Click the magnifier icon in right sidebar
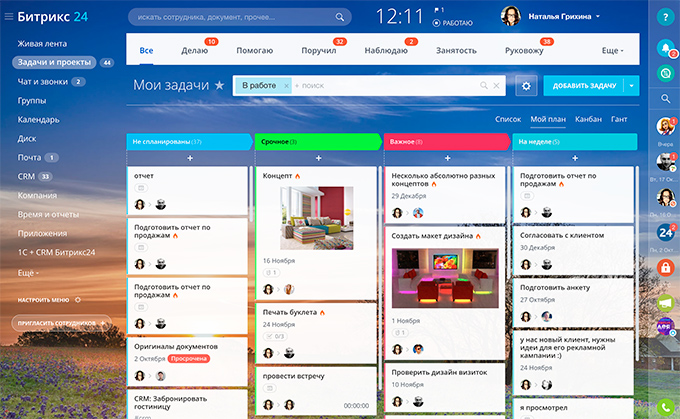The image size is (680, 419). 664,98
